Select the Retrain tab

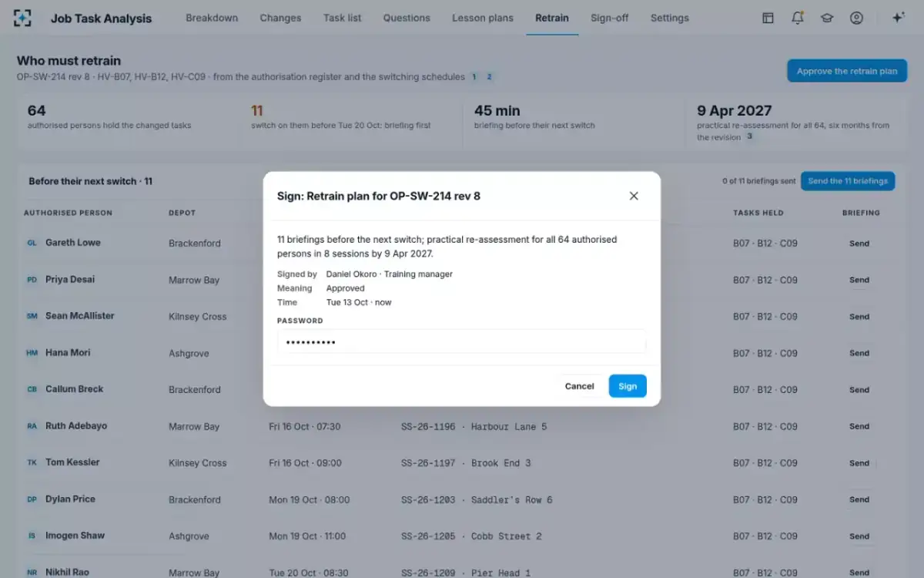point(552,18)
